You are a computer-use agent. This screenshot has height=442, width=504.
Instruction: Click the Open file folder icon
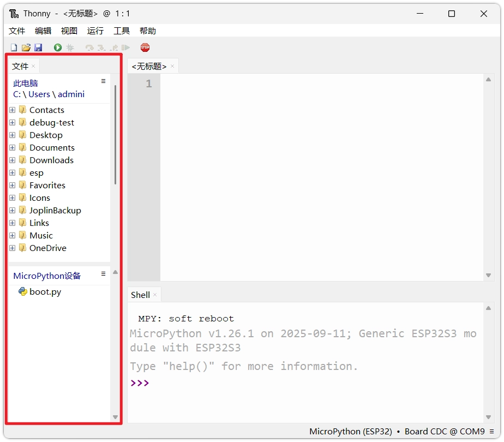coord(26,48)
